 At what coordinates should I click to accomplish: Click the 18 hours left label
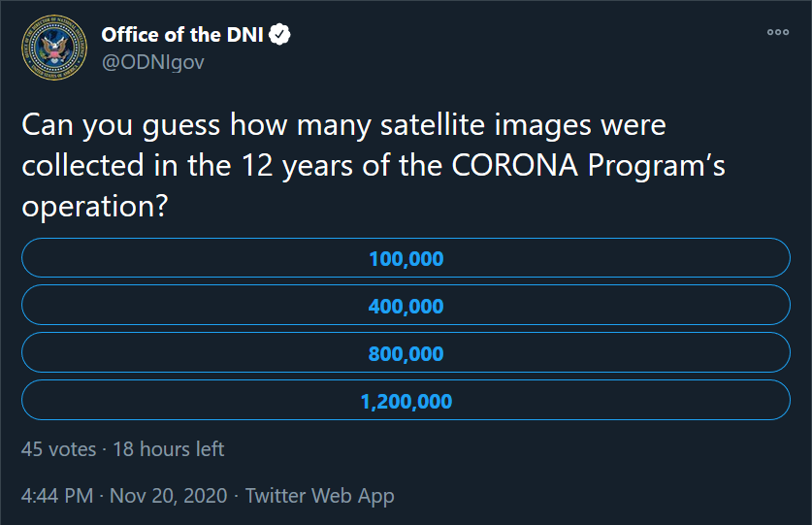169,448
